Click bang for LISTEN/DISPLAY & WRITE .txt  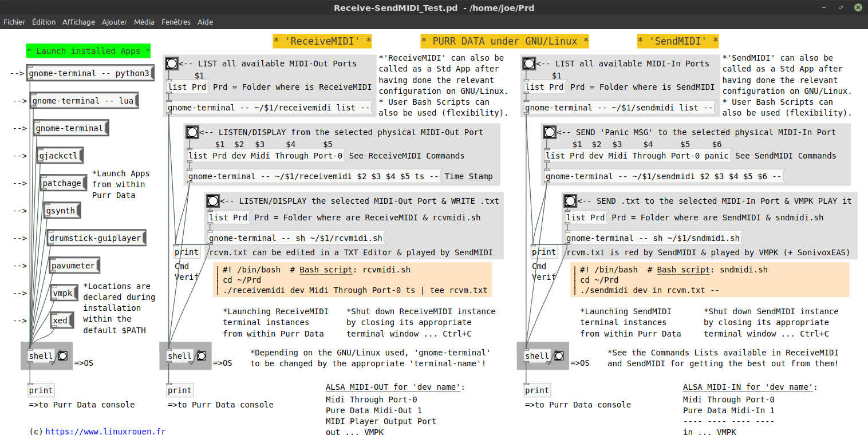[x=213, y=201]
